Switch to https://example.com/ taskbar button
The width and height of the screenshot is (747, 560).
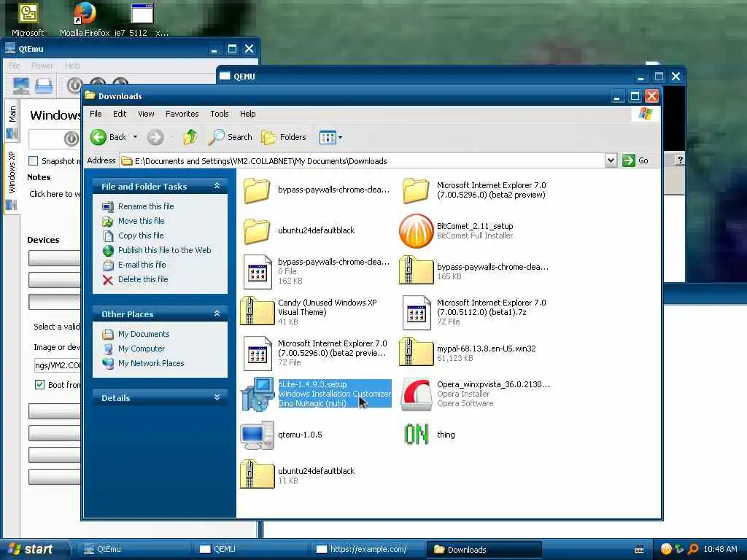(x=367, y=550)
